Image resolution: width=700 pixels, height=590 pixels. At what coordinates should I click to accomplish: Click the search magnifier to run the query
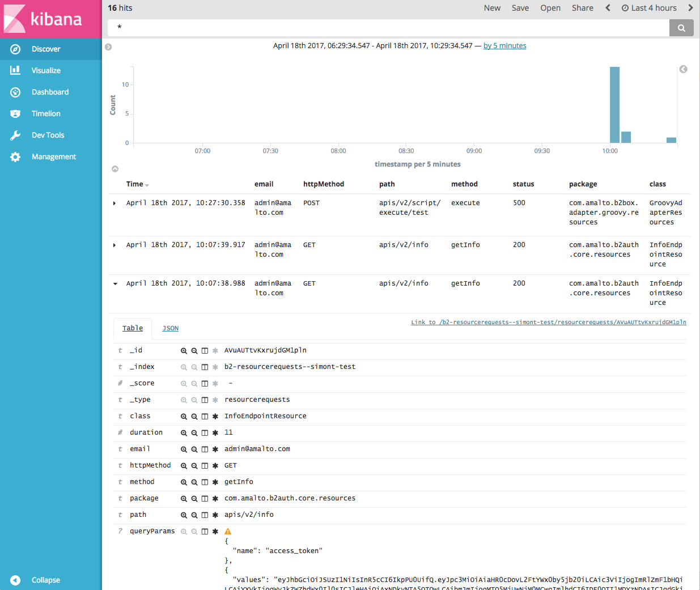click(x=681, y=27)
